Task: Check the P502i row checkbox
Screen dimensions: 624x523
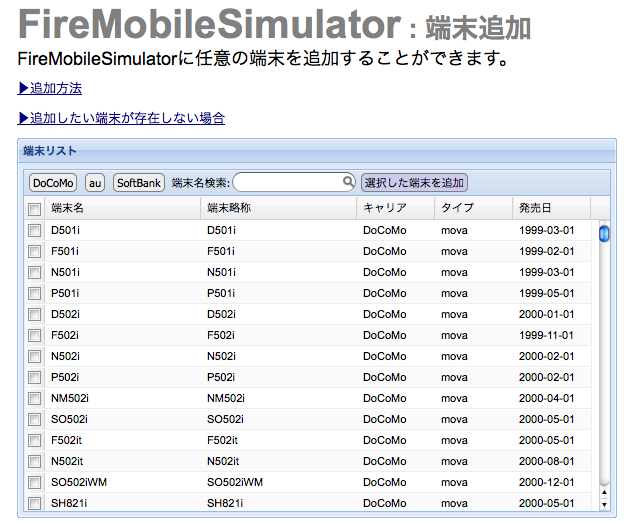Action: pyautogui.click(x=35, y=377)
